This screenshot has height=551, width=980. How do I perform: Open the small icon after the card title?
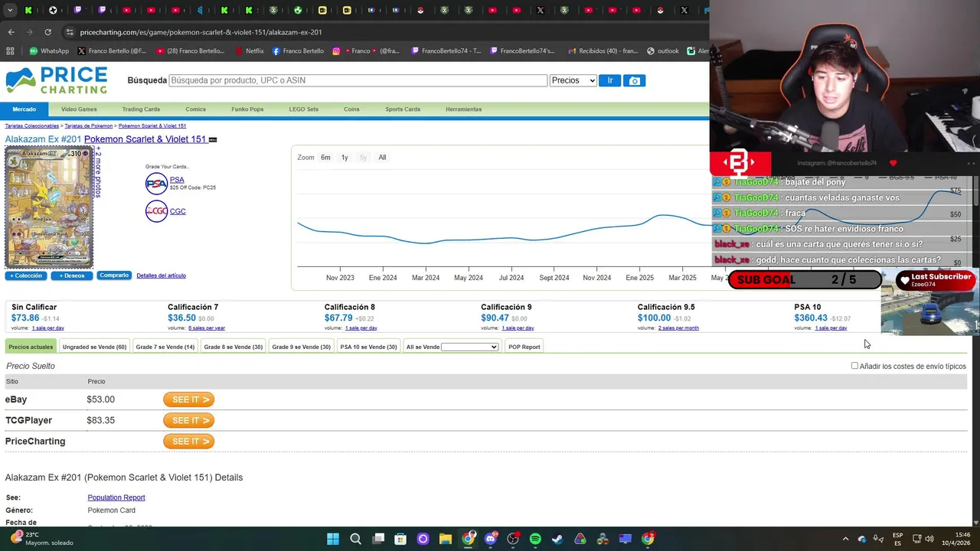213,140
